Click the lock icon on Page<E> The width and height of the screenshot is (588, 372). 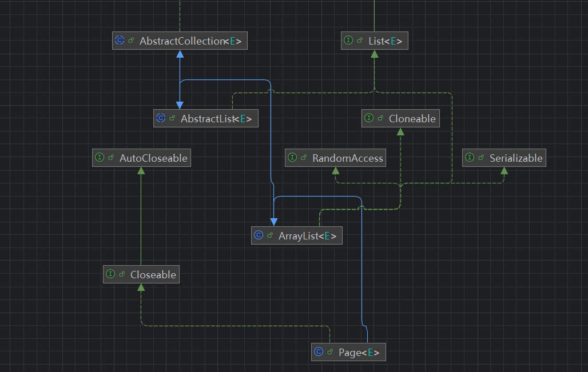pyautogui.click(x=330, y=352)
